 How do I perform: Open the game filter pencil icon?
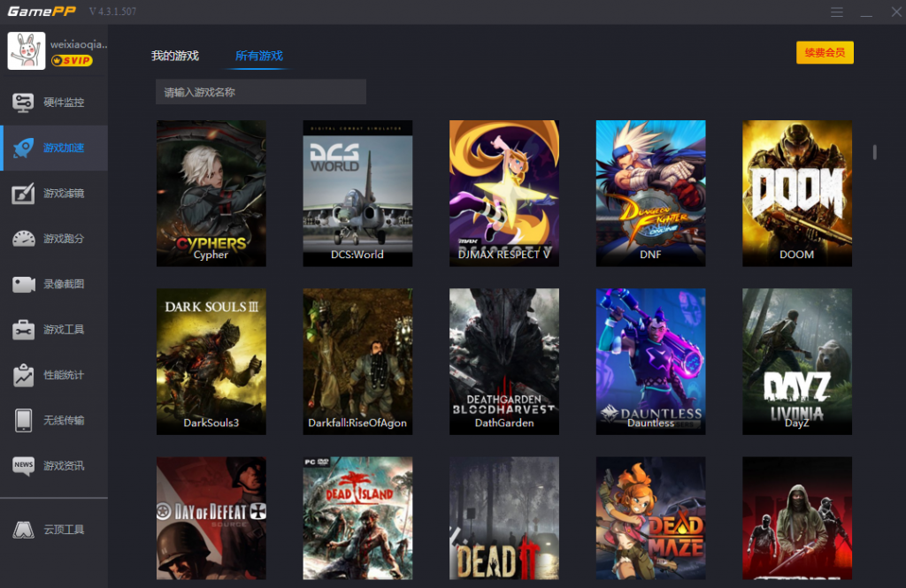23,194
